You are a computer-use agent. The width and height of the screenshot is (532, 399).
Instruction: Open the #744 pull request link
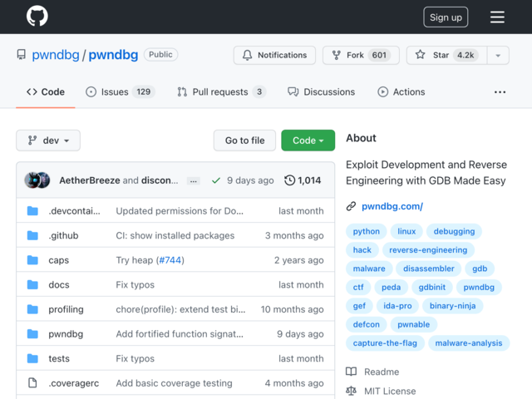(170, 260)
